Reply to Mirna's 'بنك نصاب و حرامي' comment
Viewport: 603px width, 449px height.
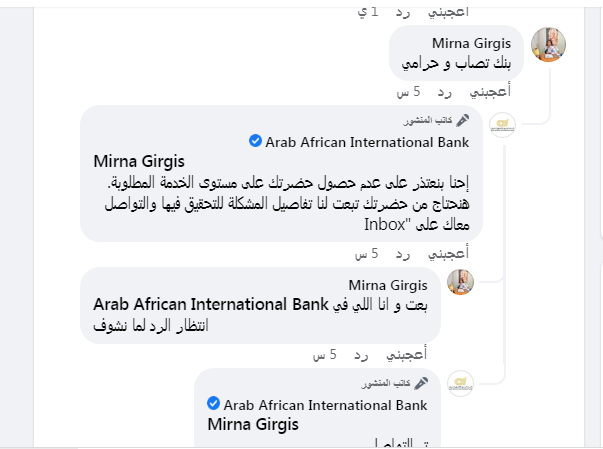[444, 92]
